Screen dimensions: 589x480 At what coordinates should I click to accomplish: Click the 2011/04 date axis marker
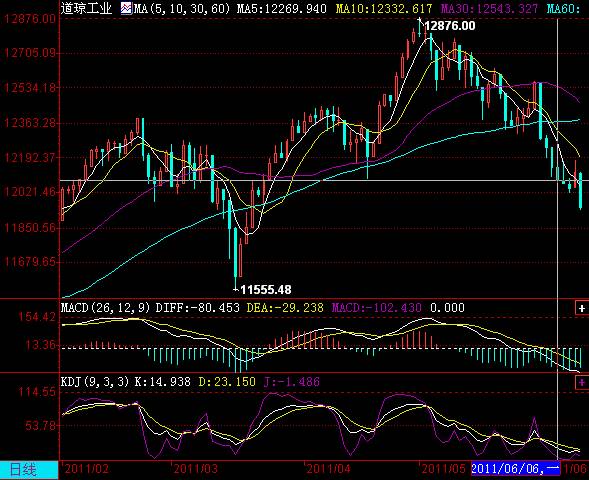click(328, 469)
